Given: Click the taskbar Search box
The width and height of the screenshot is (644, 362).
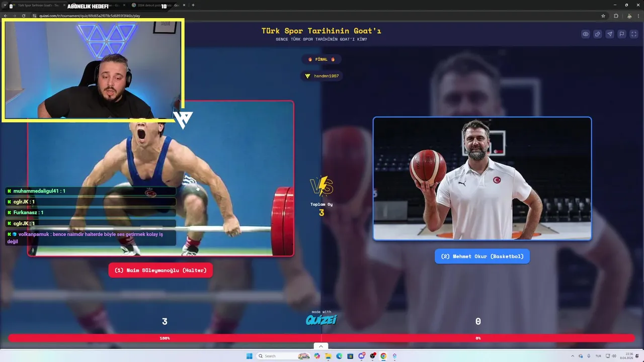Looking at the screenshot, I should tap(284, 356).
